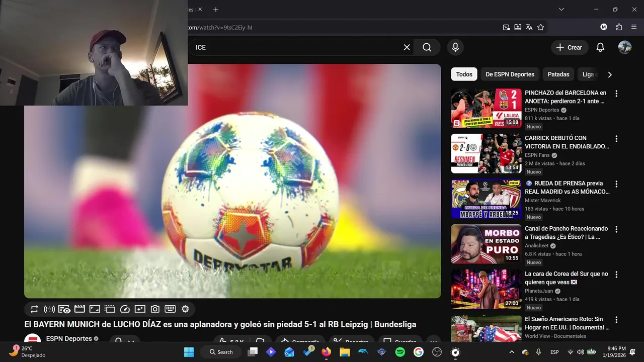Click the playback speed gauge icon
This screenshot has width=644, height=362.
coord(125,309)
